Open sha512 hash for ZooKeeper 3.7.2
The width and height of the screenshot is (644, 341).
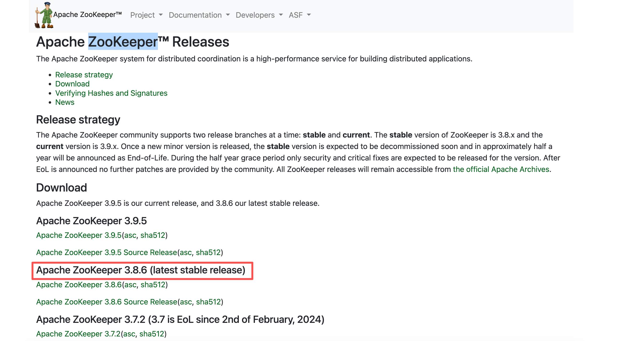152,334
